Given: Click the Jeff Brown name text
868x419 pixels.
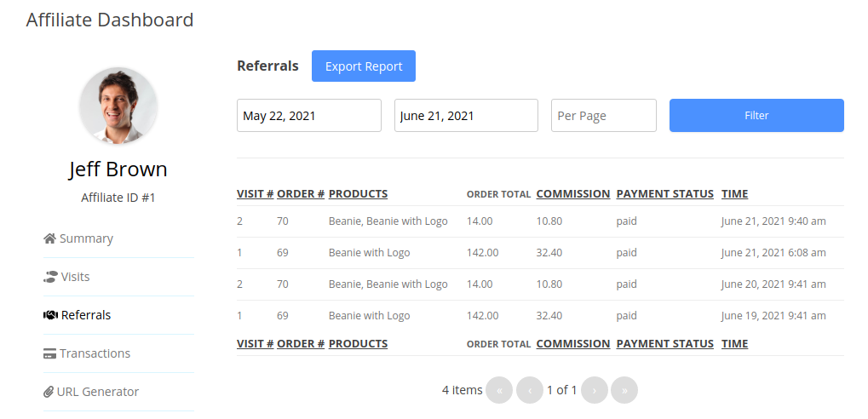Looking at the screenshot, I should pyautogui.click(x=118, y=169).
